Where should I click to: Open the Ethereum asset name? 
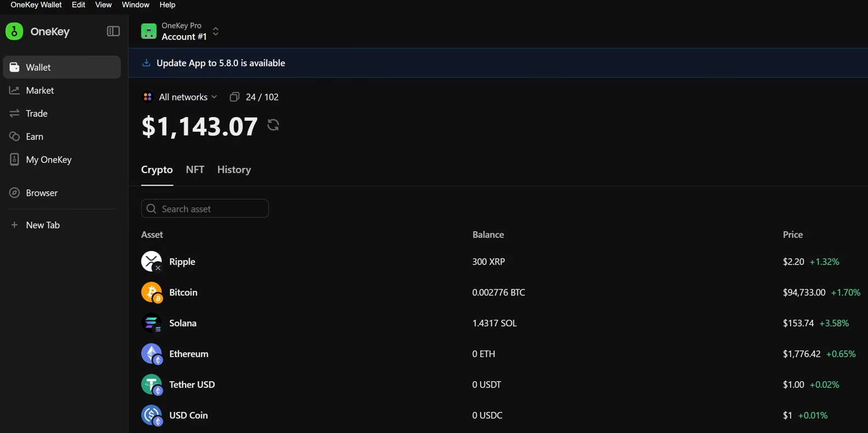coord(189,354)
